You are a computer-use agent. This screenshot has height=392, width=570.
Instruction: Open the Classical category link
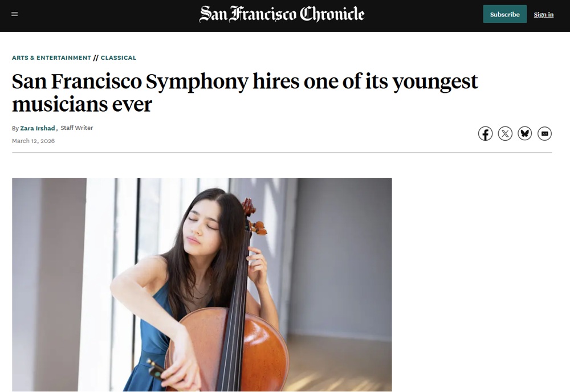point(119,58)
